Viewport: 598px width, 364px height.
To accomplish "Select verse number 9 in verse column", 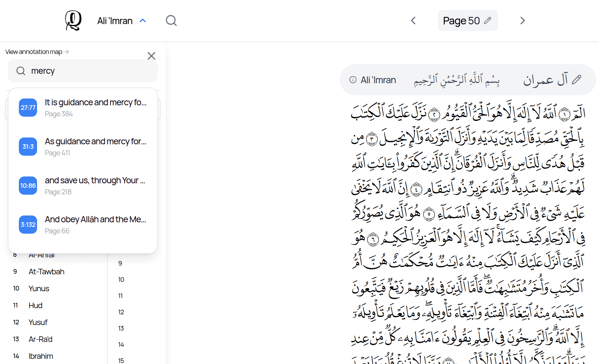I will pyautogui.click(x=120, y=263).
